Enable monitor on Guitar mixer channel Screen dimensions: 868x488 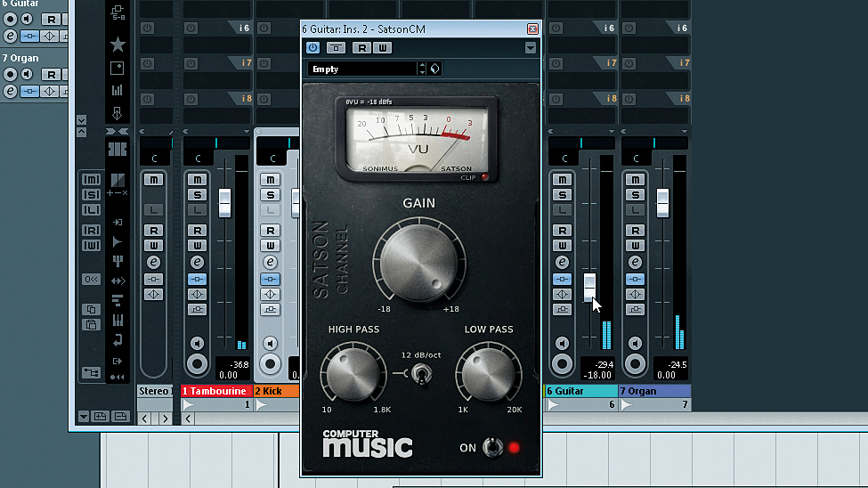tap(562, 344)
